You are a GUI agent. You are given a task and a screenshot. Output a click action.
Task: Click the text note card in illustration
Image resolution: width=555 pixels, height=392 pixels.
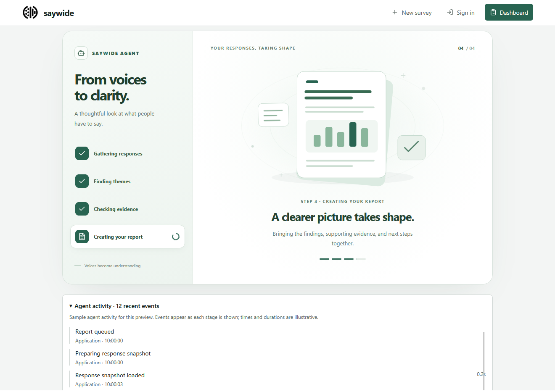click(273, 115)
